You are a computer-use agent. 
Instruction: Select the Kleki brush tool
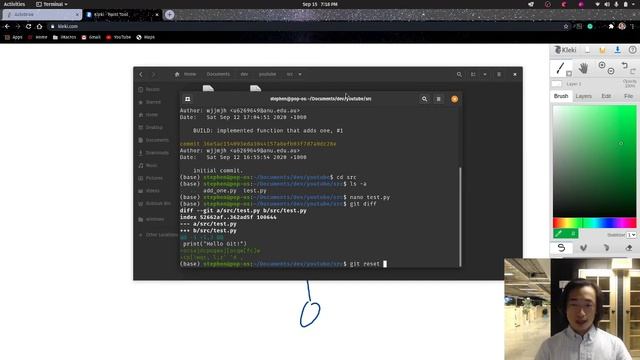560,68
